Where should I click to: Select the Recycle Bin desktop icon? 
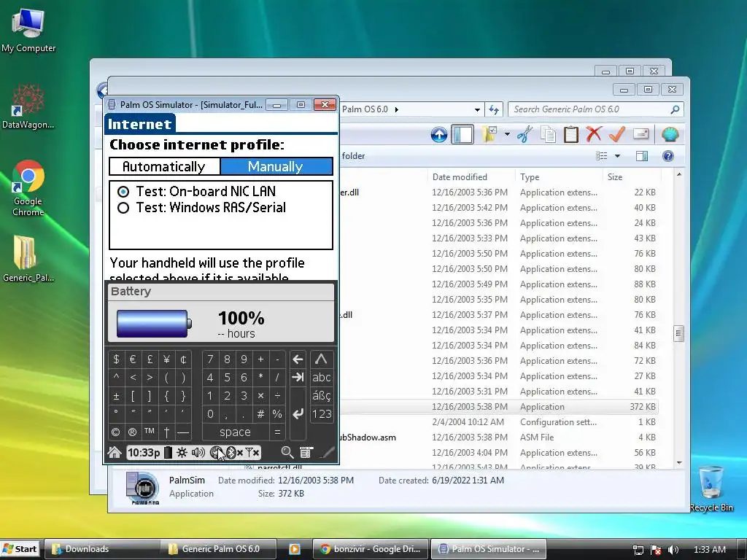coord(711,489)
